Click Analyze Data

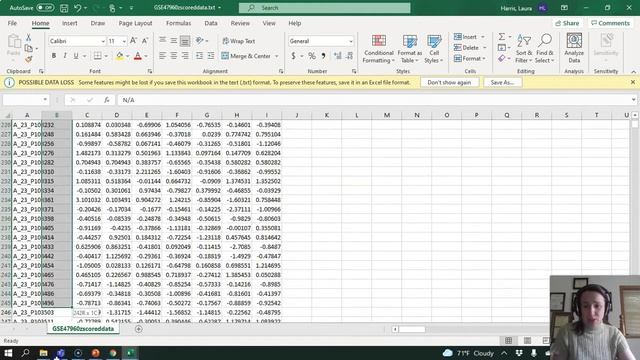click(574, 48)
